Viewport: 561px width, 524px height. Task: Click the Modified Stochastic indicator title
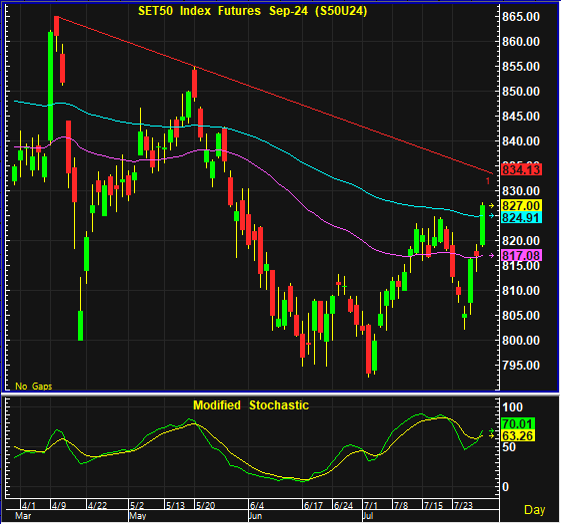tap(251, 405)
